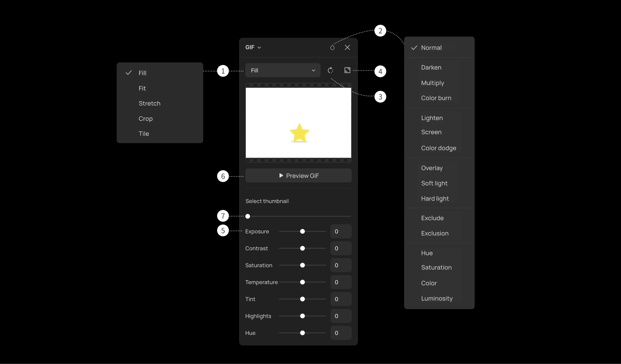The width and height of the screenshot is (621, 364).
Task: Click the close icon on GIF panel
Action: (347, 47)
